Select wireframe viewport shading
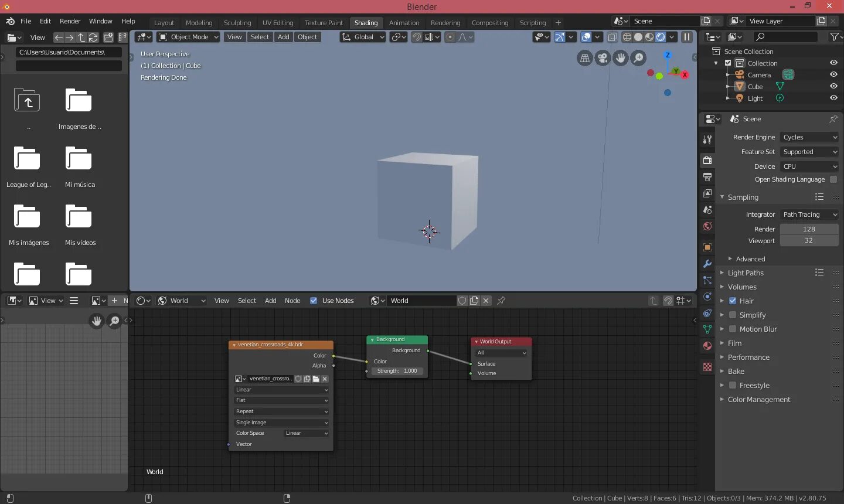The height and width of the screenshot is (504, 844). pos(627,37)
